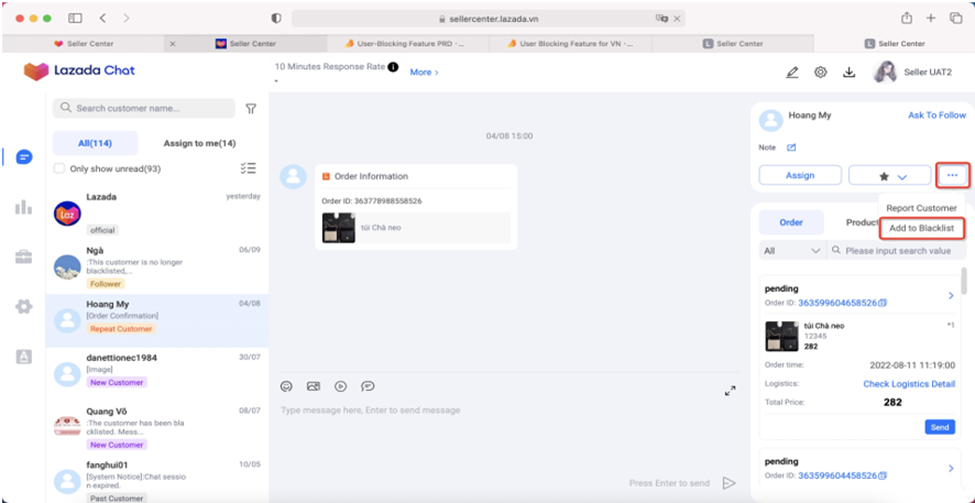975x503 pixels.
Task: Click the Search customer name field
Action: point(144,108)
